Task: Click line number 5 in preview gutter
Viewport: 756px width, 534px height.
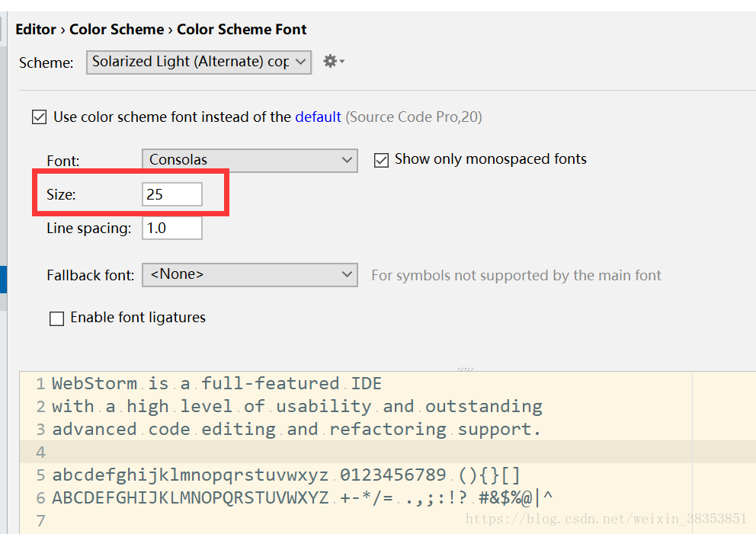Action: (40, 475)
